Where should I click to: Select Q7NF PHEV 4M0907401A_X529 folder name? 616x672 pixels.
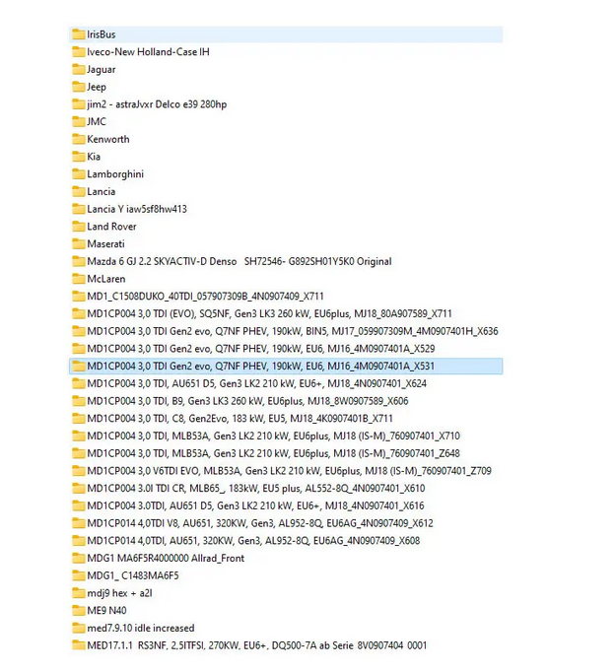click(x=261, y=349)
